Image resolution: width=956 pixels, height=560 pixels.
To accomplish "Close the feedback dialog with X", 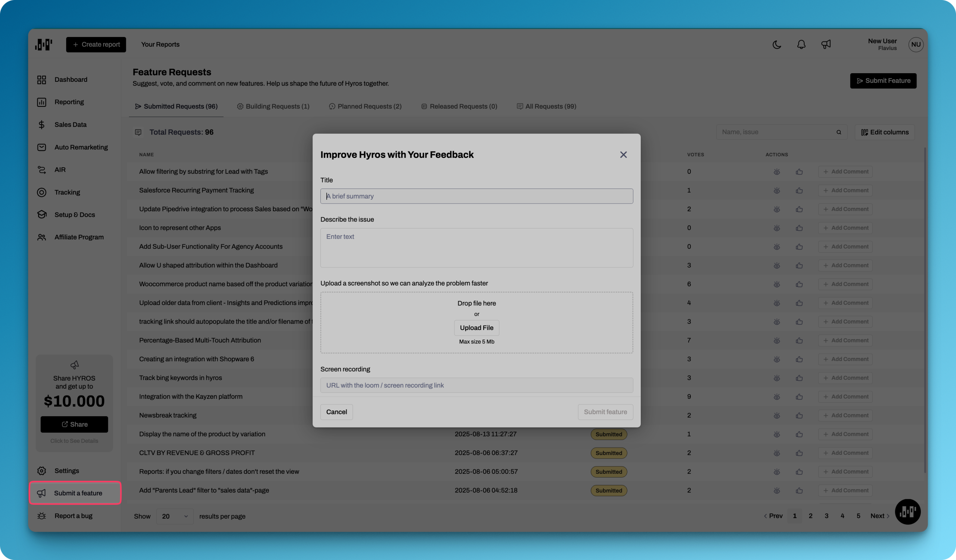I will click(x=623, y=155).
